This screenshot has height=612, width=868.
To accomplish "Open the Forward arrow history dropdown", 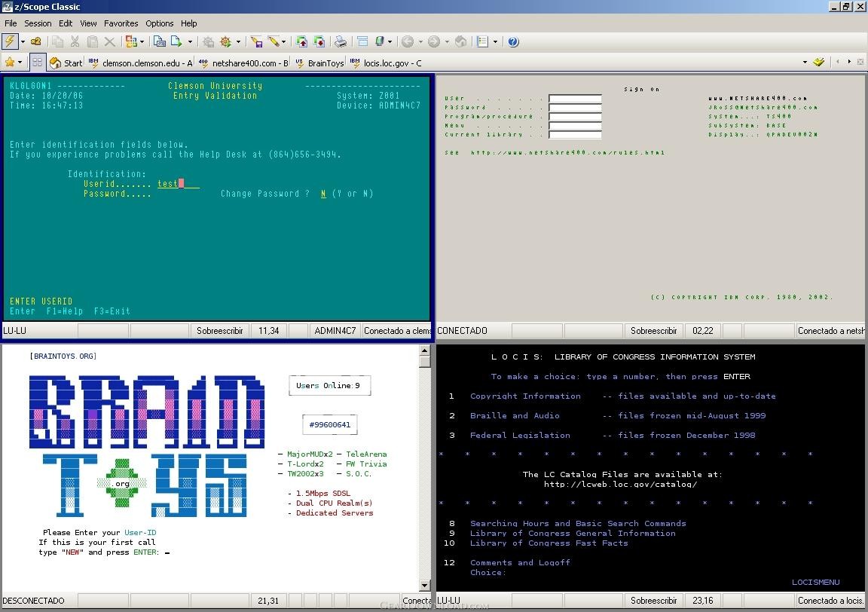I will pos(446,41).
